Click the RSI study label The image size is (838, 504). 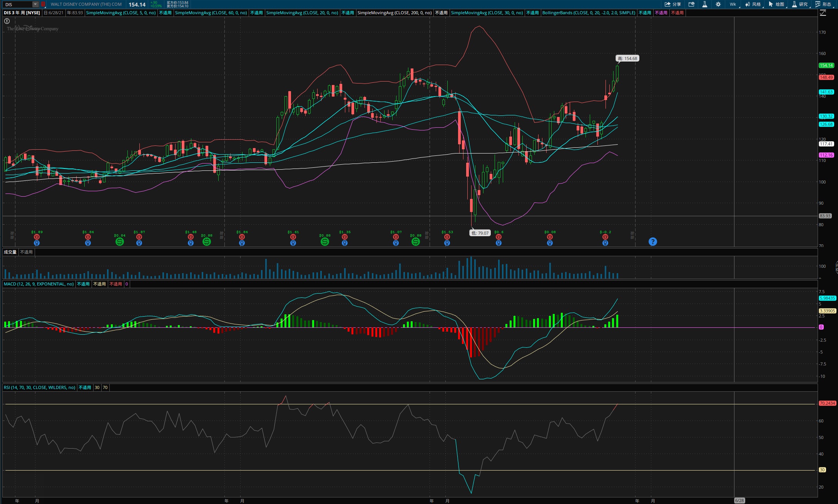40,387
